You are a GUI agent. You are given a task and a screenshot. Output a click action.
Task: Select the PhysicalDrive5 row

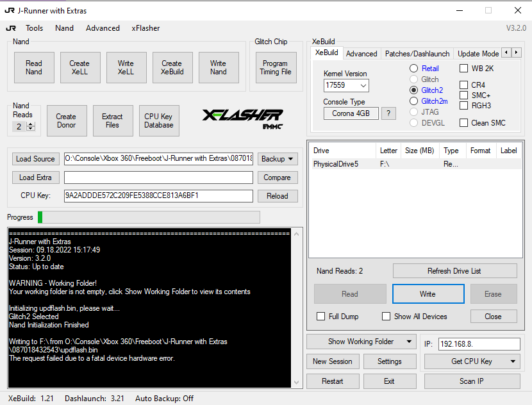(416, 164)
